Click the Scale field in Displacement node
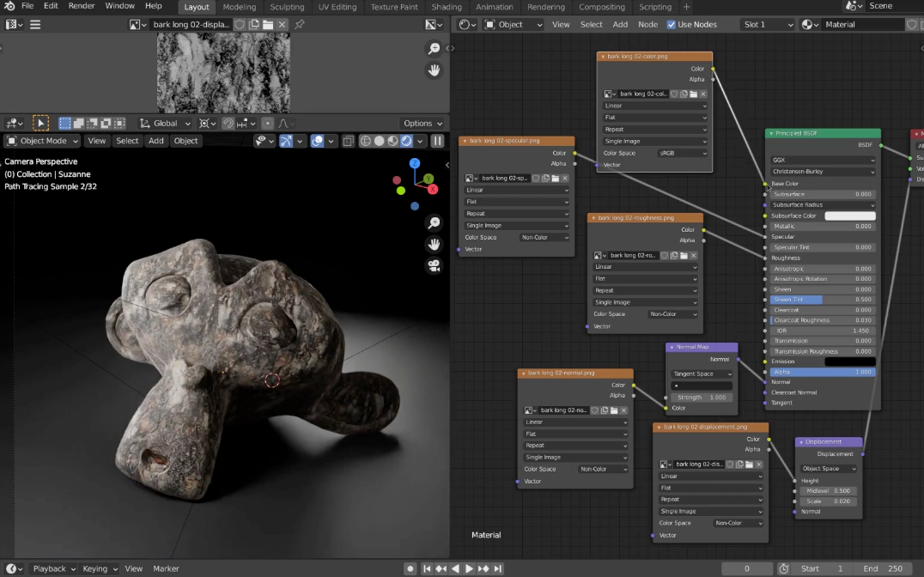 829,501
